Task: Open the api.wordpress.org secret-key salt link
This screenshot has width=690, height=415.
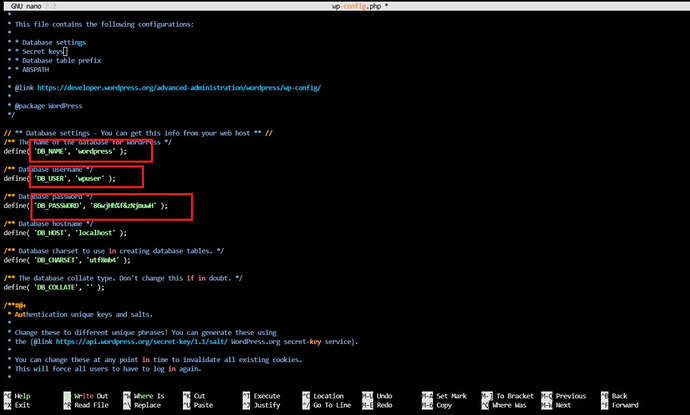Action: [x=142, y=342]
